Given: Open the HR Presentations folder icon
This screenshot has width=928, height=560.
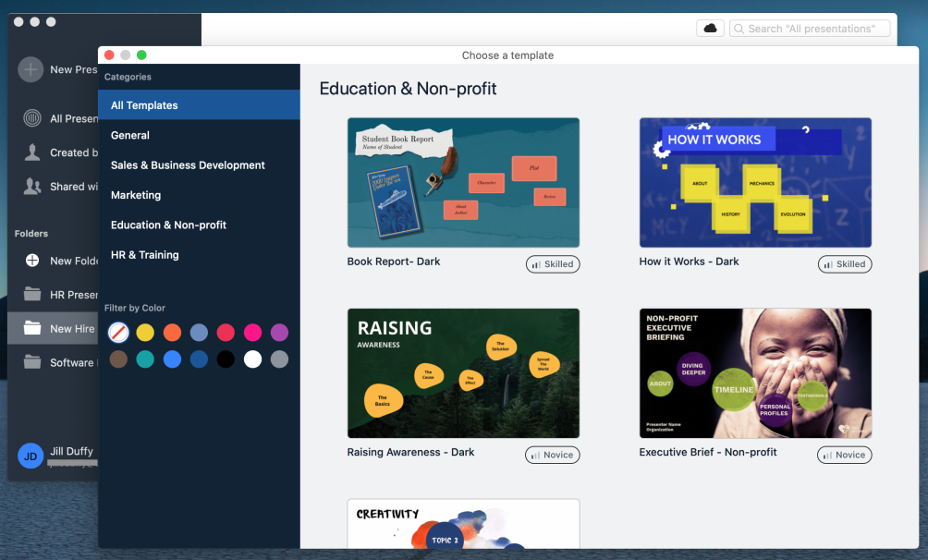Looking at the screenshot, I should 32,294.
